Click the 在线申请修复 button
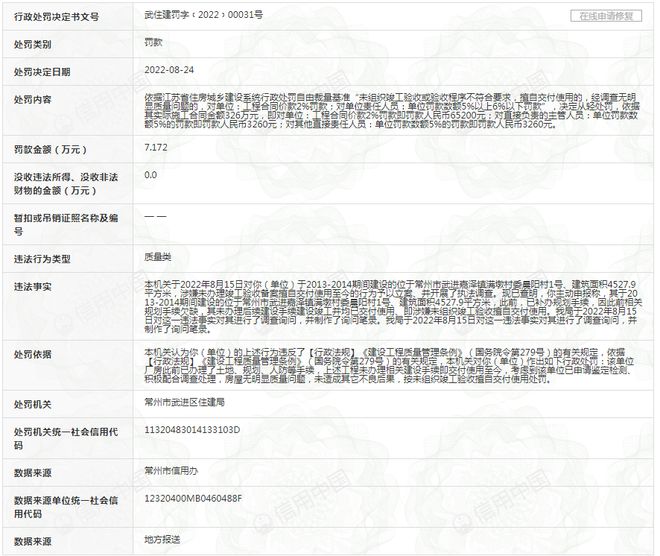This screenshot has height=556, width=660. point(606,16)
